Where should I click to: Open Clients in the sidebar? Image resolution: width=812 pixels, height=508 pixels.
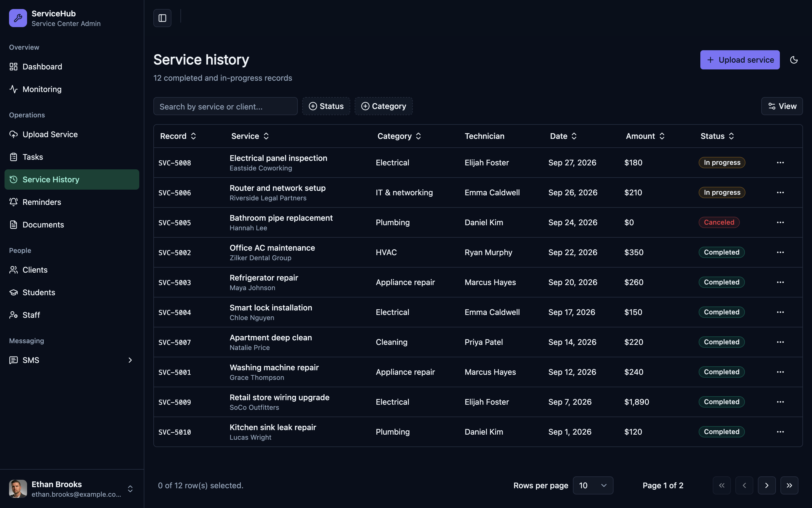pyautogui.click(x=72, y=270)
